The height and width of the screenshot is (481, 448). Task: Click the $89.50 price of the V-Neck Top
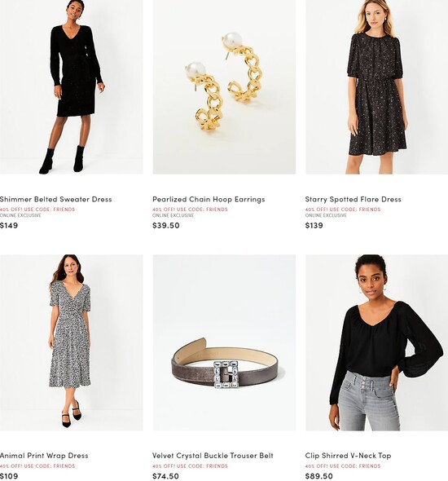coord(318,476)
